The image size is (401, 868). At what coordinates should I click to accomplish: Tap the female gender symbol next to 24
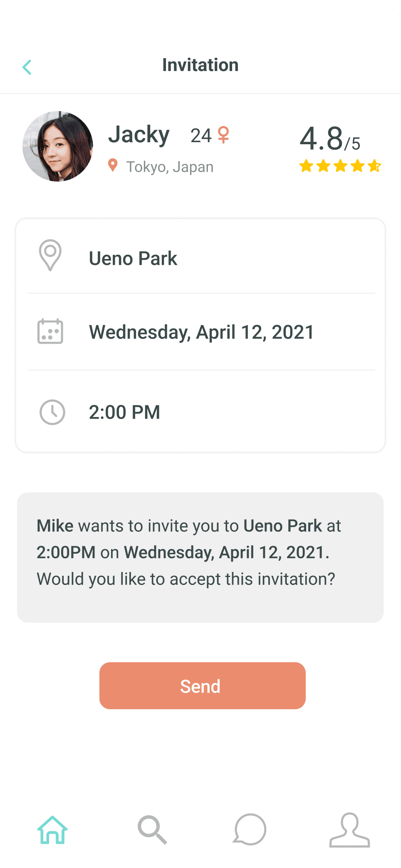[x=224, y=135]
